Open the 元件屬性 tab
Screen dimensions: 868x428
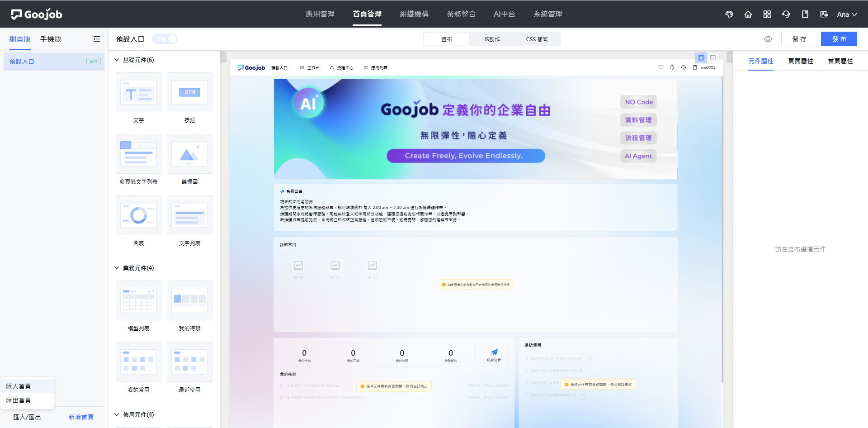pyautogui.click(x=761, y=61)
